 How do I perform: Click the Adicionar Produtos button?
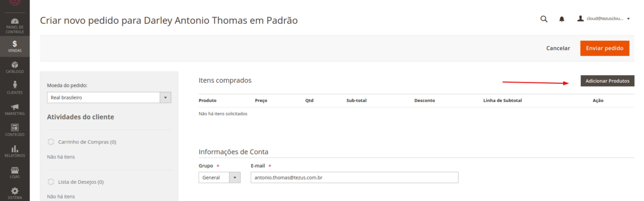point(608,81)
